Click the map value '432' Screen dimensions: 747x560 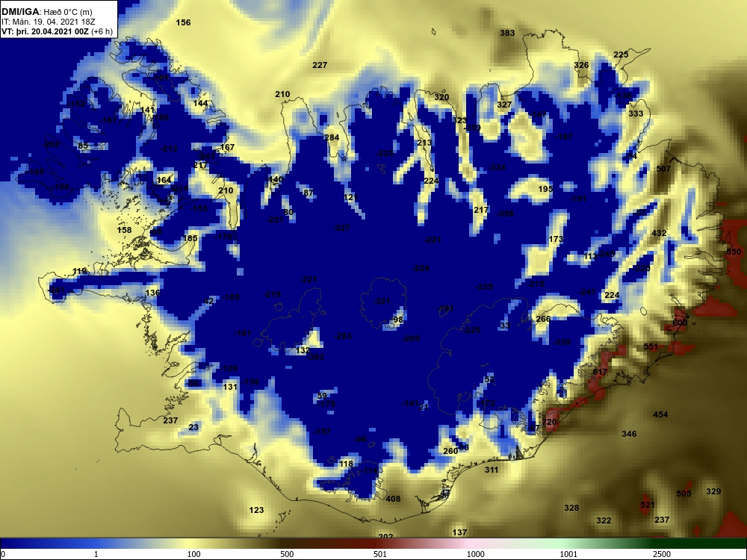[659, 233]
